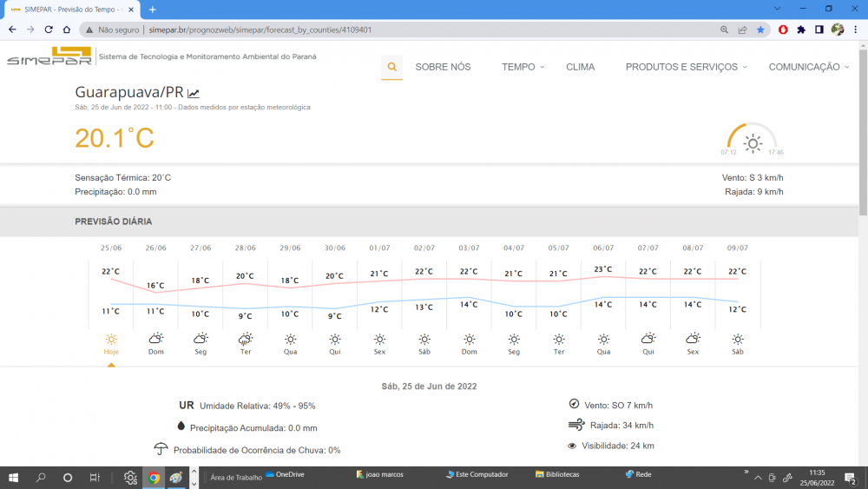Click the orange search magnifier icon

392,67
